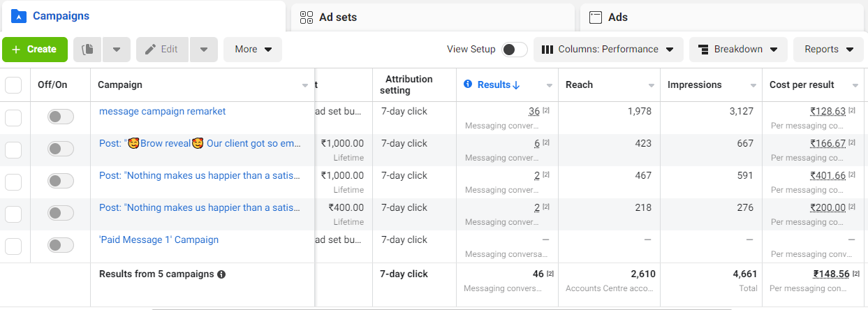Open Impressions column header dropdown arrow
Image resolution: width=868 pixels, height=310 pixels.
(x=753, y=86)
